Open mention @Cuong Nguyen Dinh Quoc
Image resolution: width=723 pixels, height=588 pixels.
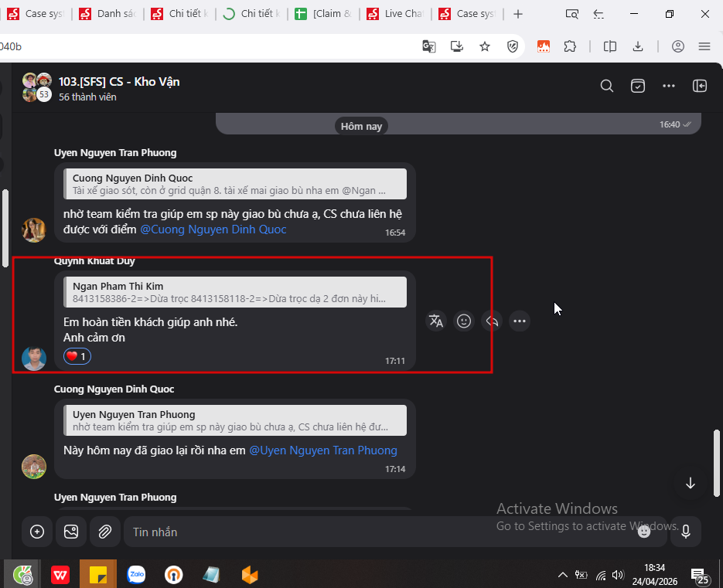[213, 229]
